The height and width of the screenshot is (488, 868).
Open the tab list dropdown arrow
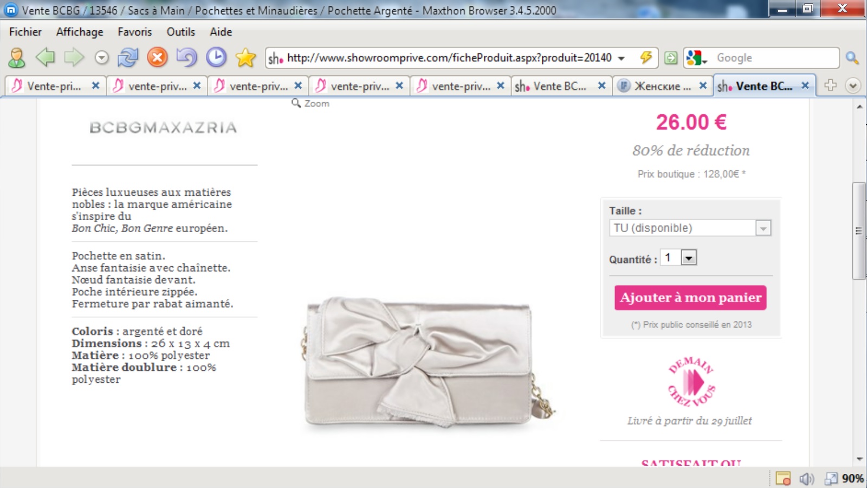pyautogui.click(x=853, y=86)
